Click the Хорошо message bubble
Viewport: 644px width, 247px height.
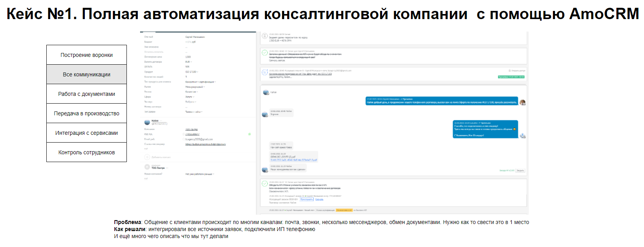[x=281, y=113]
